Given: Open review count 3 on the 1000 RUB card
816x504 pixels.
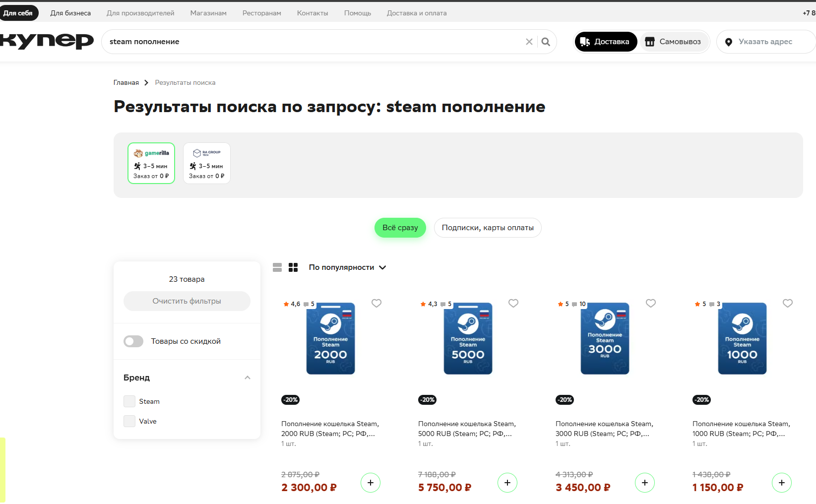Looking at the screenshot, I should tap(715, 304).
